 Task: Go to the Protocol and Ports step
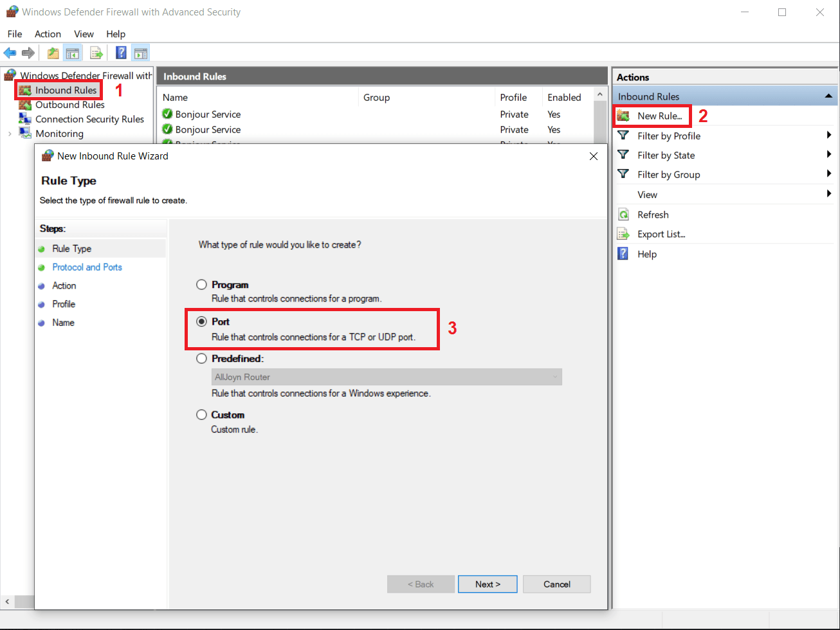[87, 267]
